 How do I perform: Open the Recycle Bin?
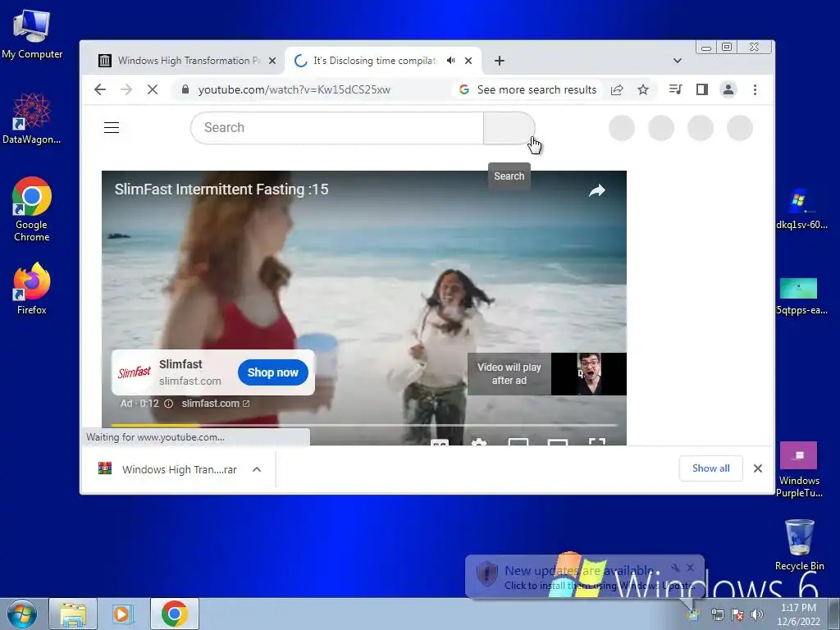[x=799, y=545]
